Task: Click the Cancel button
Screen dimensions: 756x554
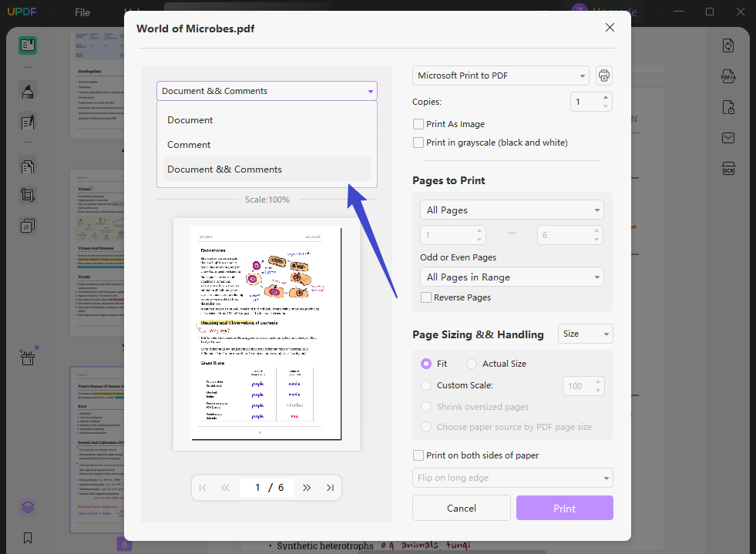Action: point(462,509)
